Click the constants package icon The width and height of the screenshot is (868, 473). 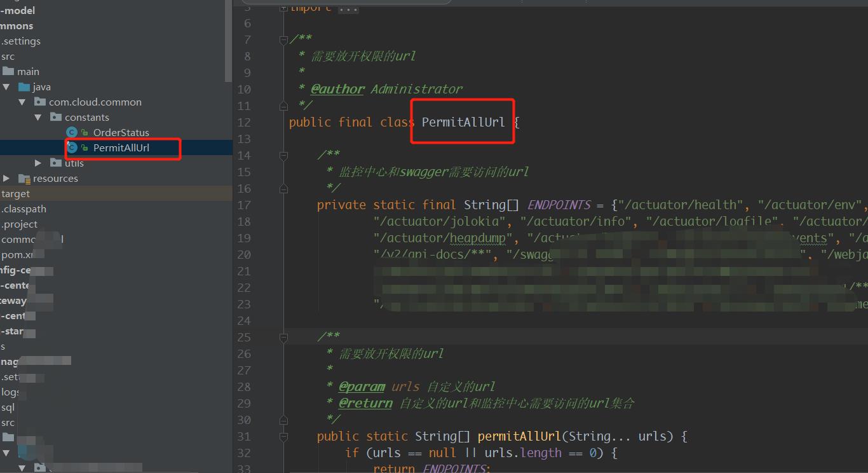click(x=56, y=117)
